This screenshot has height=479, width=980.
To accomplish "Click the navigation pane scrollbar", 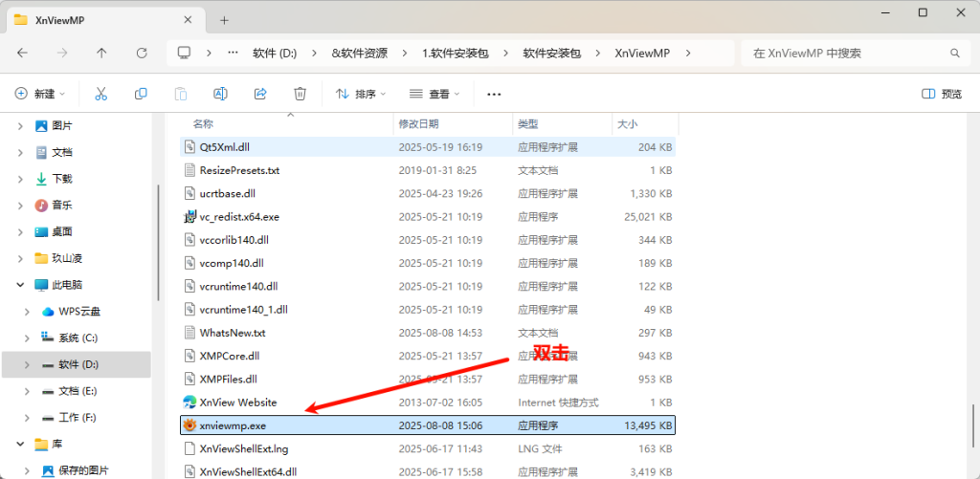I will [x=159, y=242].
